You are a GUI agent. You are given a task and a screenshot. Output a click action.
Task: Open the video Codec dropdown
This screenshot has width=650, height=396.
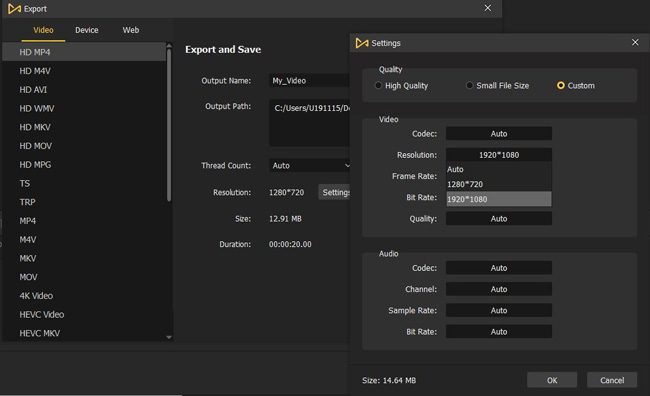coord(499,134)
